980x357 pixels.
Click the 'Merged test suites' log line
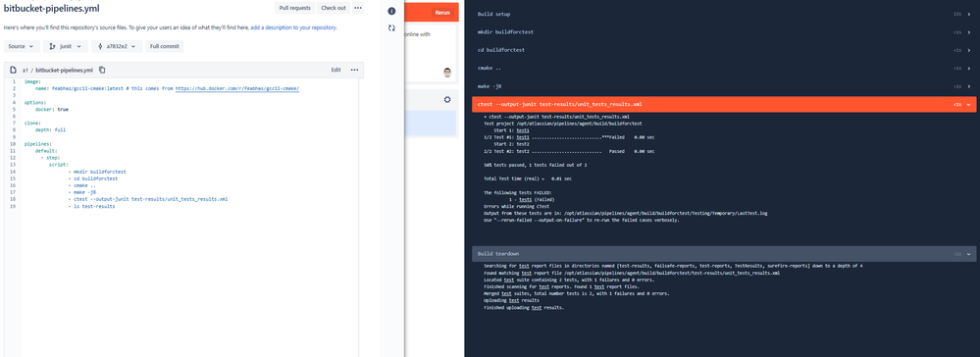577,294
